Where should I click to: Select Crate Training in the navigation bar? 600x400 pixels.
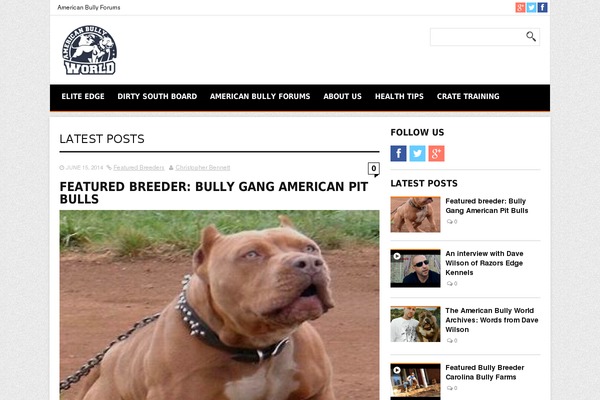coord(468,96)
